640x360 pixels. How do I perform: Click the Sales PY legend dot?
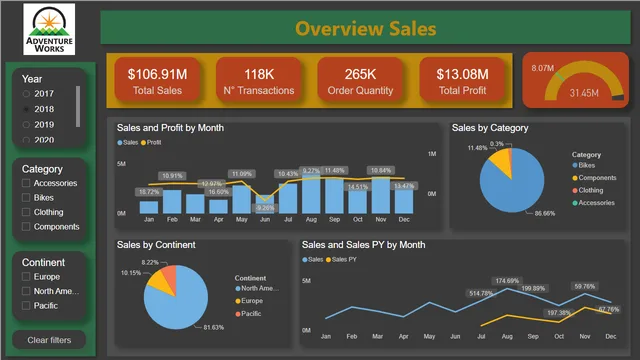(328, 260)
